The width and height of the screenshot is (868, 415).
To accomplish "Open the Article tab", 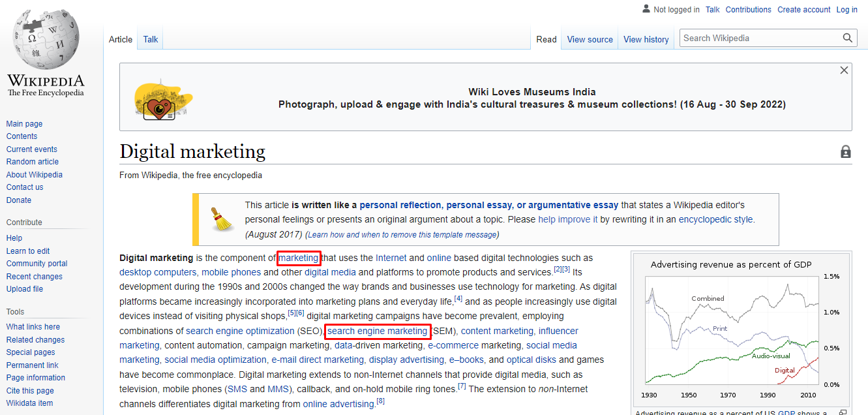I will click(x=121, y=39).
